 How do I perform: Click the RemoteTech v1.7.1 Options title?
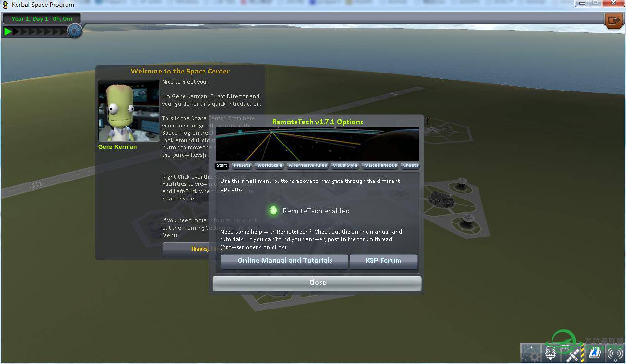click(317, 122)
